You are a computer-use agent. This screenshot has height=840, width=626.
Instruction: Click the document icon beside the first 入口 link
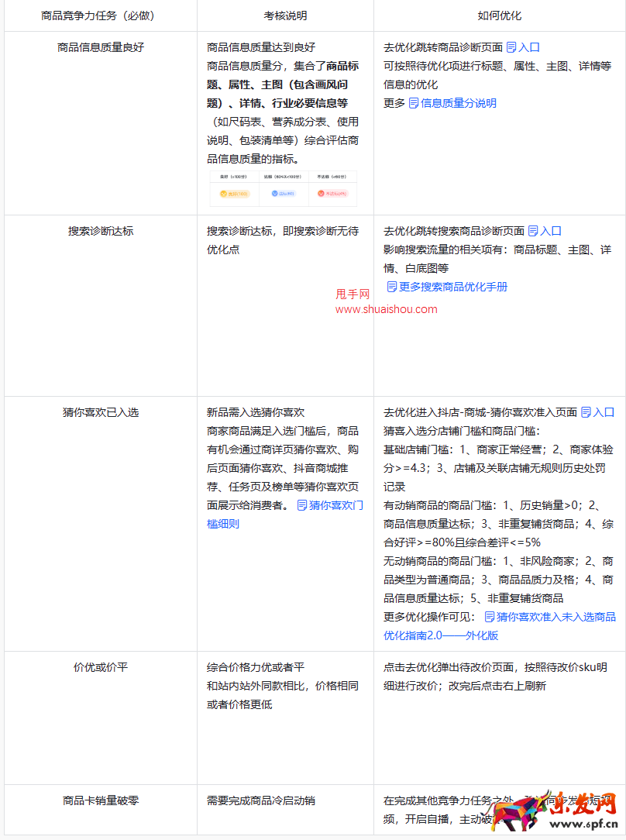click(x=511, y=48)
